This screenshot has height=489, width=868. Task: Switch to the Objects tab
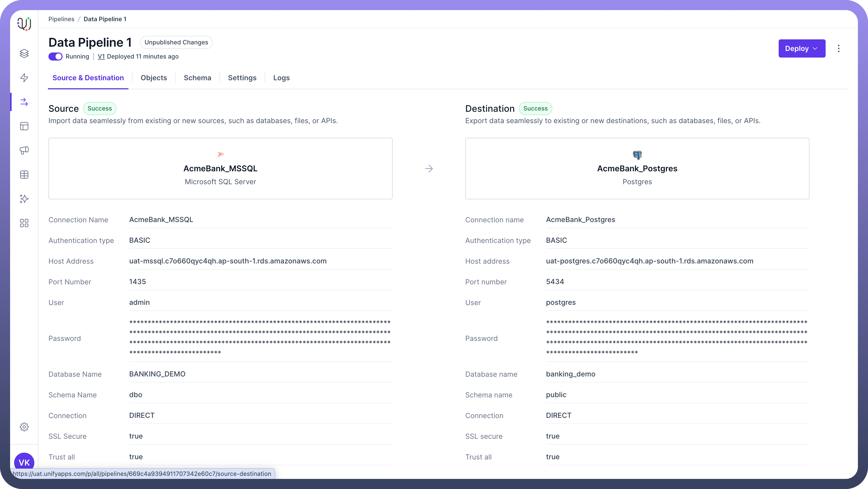click(x=154, y=78)
